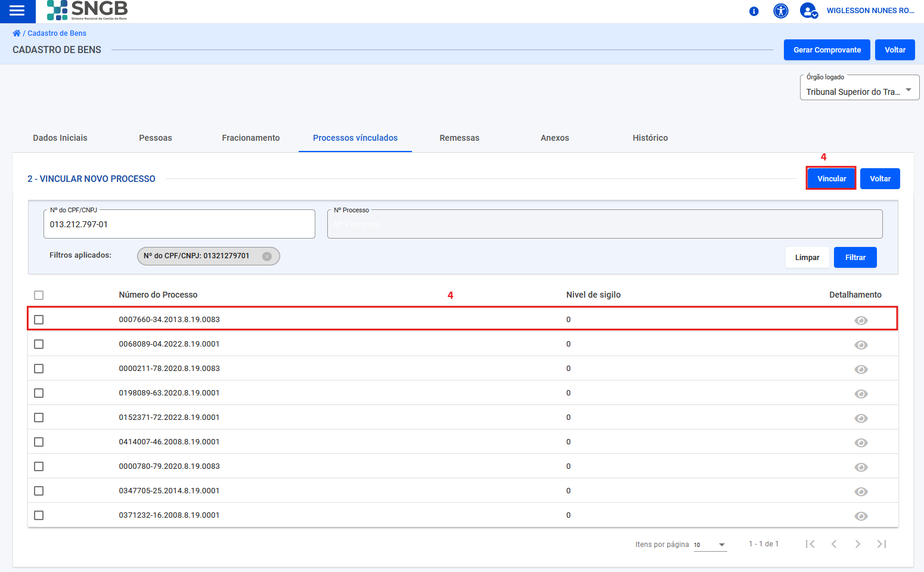Go to last page of results
The height and width of the screenshot is (572, 924).
[x=882, y=544]
